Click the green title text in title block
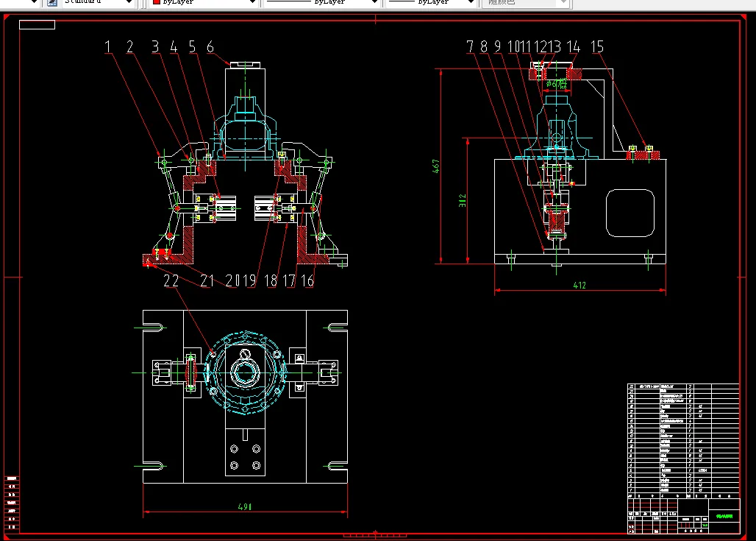 click(x=724, y=516)
